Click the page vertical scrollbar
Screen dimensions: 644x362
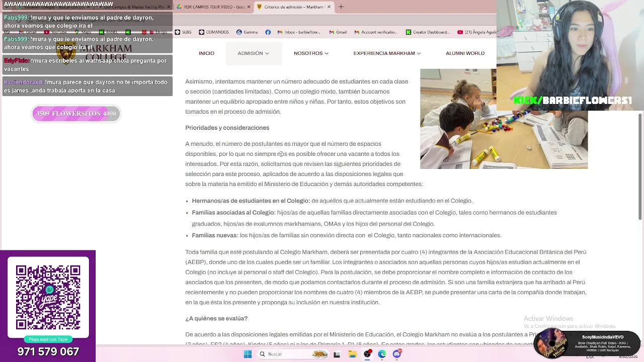point(640,166)
